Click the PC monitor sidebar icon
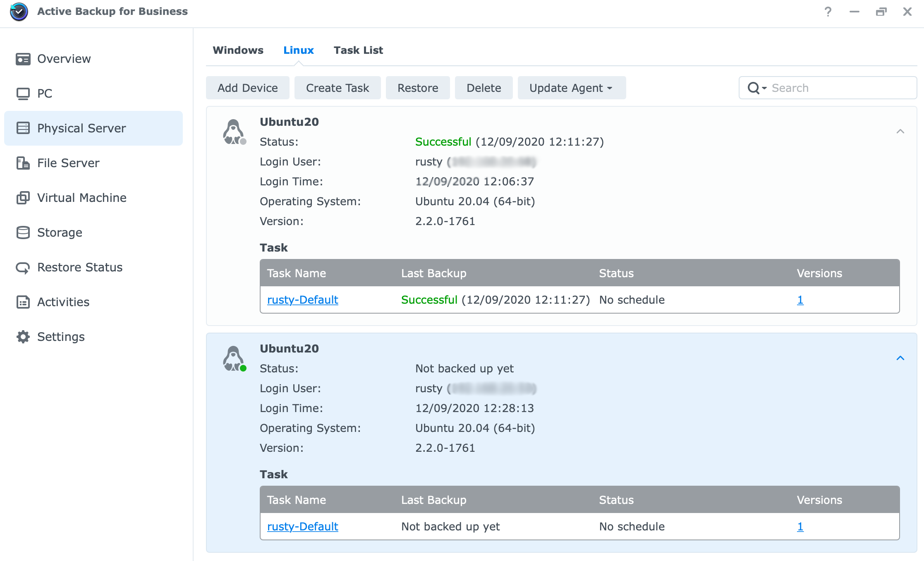The height and width of the screenshot is (561, 924). pyautogui.click(x=23, y=94)
